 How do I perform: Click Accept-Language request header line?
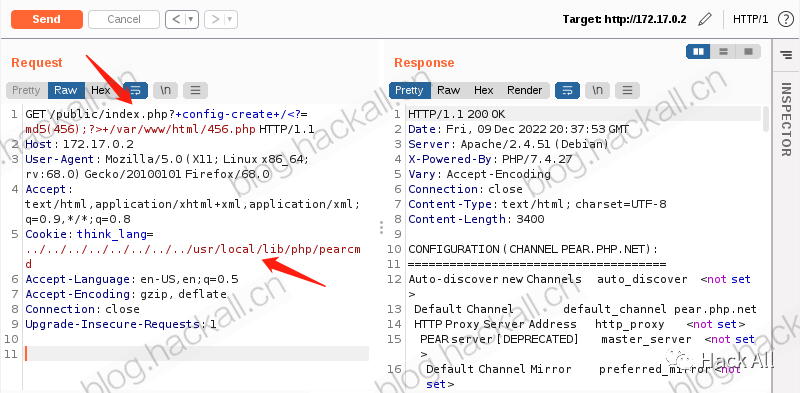[x=132, y=279]
